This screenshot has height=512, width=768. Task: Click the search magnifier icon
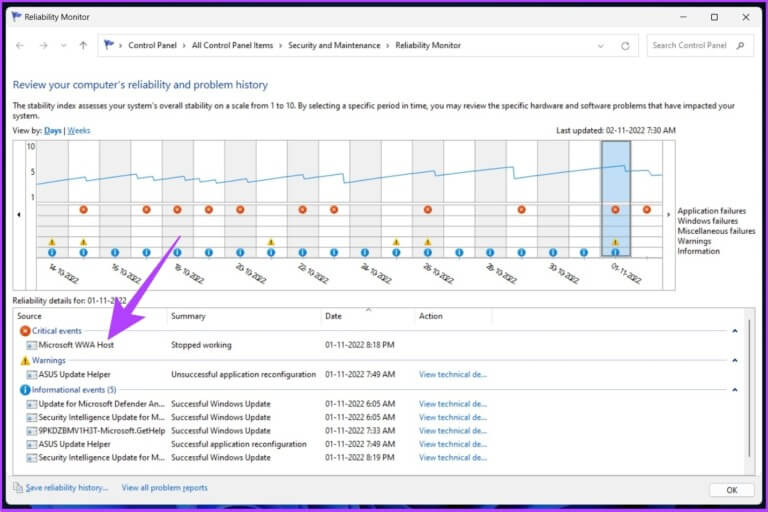point(740,46)
